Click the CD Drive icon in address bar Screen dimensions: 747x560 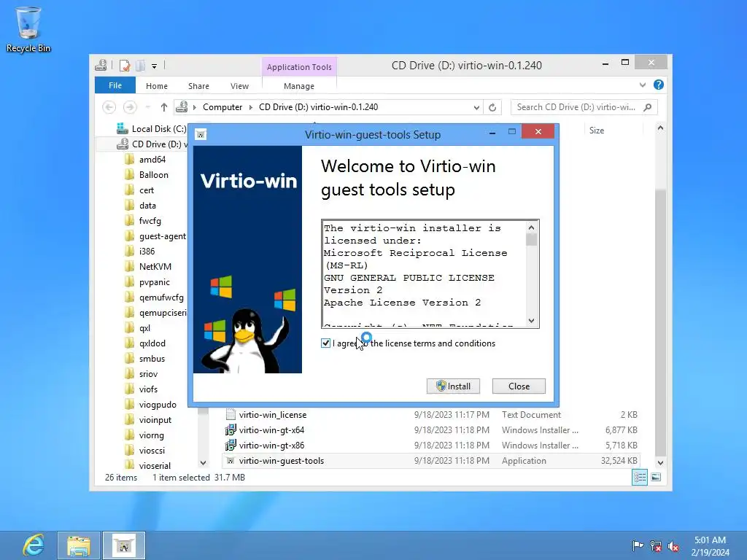point(182,107)
